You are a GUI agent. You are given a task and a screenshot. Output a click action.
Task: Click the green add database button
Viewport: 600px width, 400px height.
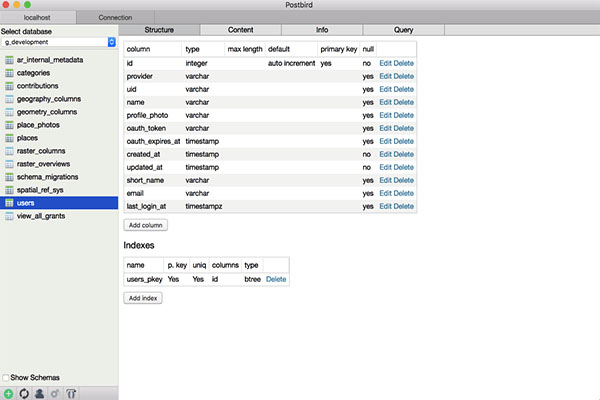[9, 393]
